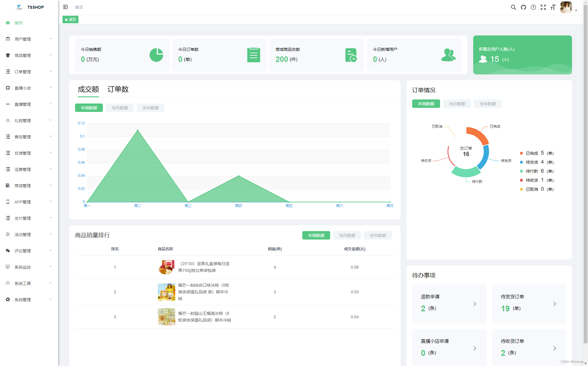
Task: Click the nut gift box product thumbnail
Action: (166, 267)
